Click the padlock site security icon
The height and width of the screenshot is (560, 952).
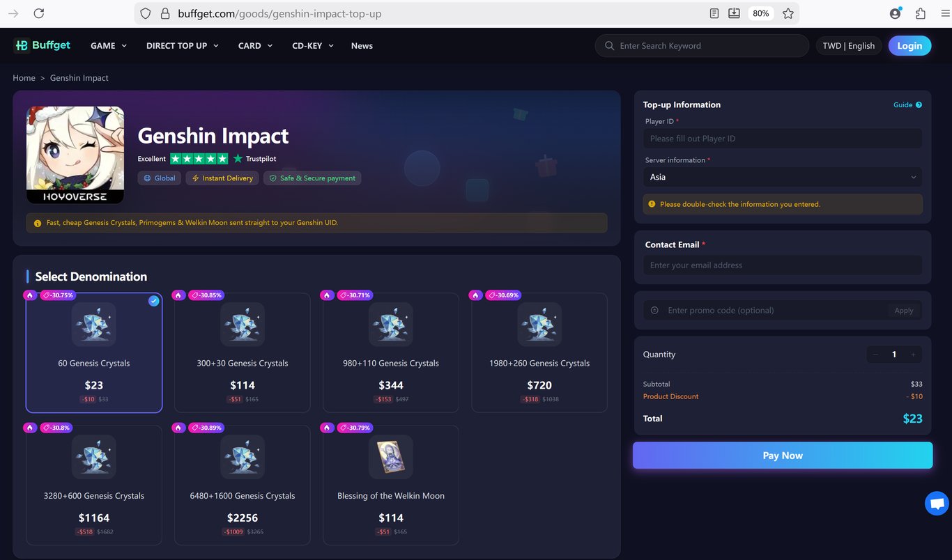pos(165,13)
